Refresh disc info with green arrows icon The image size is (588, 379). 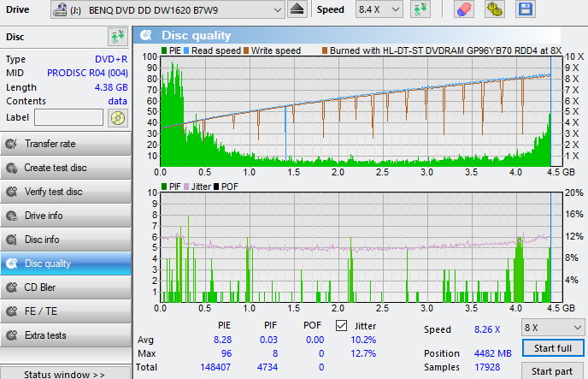tap(117, 37)
